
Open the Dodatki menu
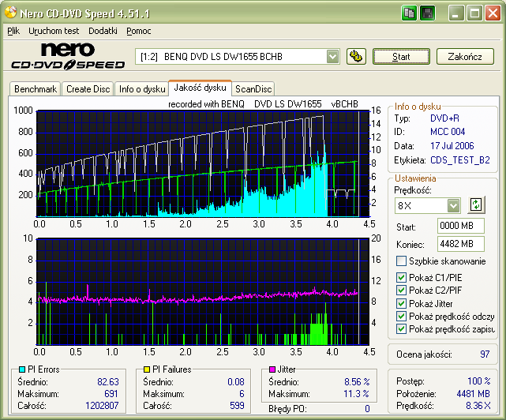[103, 31]
